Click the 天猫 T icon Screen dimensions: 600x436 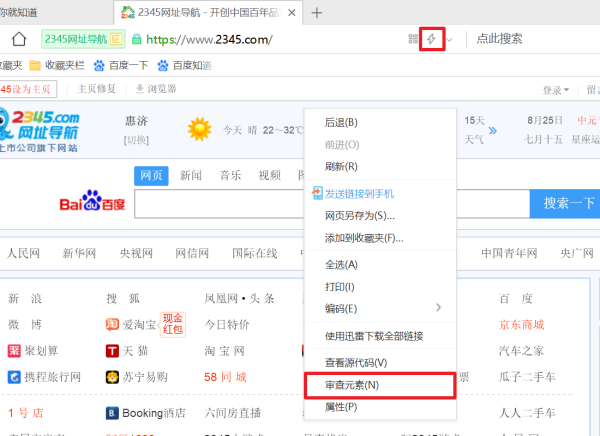pos(112,351)
